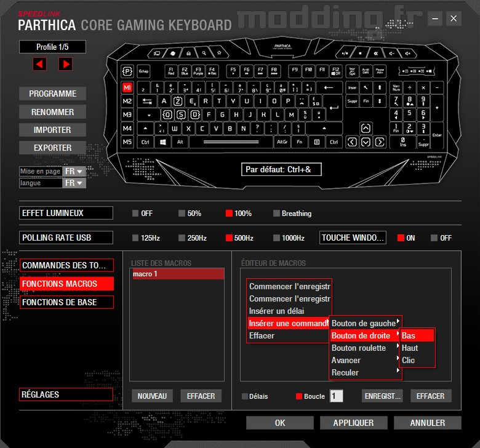The height and width of the screenshot is (448, 480).
Task: Click the Boucle count input field
Action: pos(336,396)
